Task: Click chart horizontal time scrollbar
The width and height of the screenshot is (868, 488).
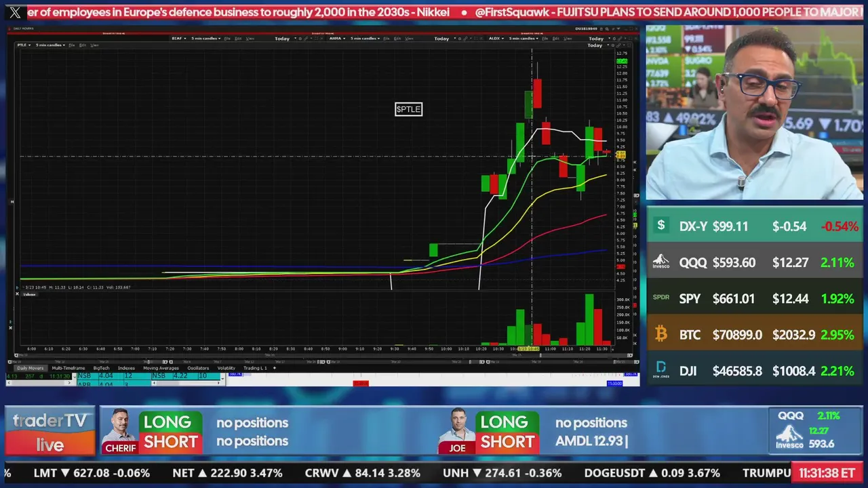Action: [x=322, y=354]
